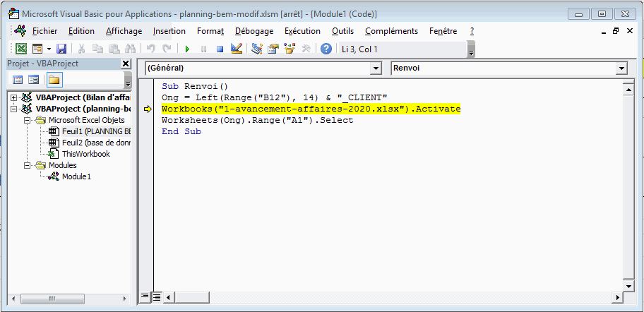The image size is (644, 312).
Task: Select Feuil2 (base de donn sheet object
Action: click(97, 143)
